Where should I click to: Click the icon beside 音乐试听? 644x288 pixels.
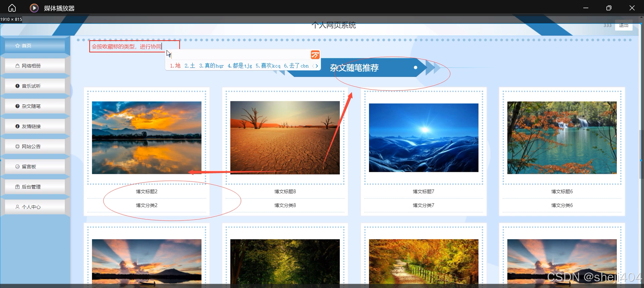click(x=17, y=86)
